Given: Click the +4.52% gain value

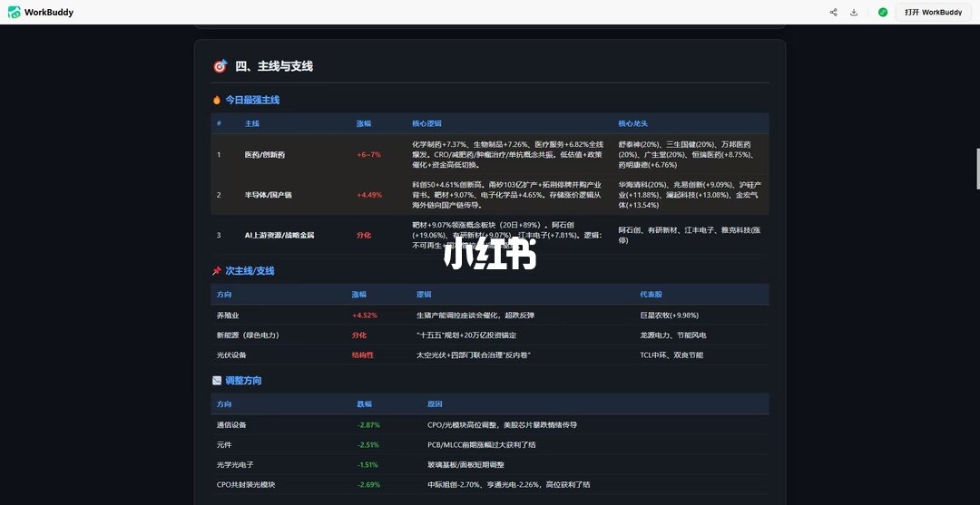Looking at the screenshot, I should pyautogui.click(x=365, y=316).
